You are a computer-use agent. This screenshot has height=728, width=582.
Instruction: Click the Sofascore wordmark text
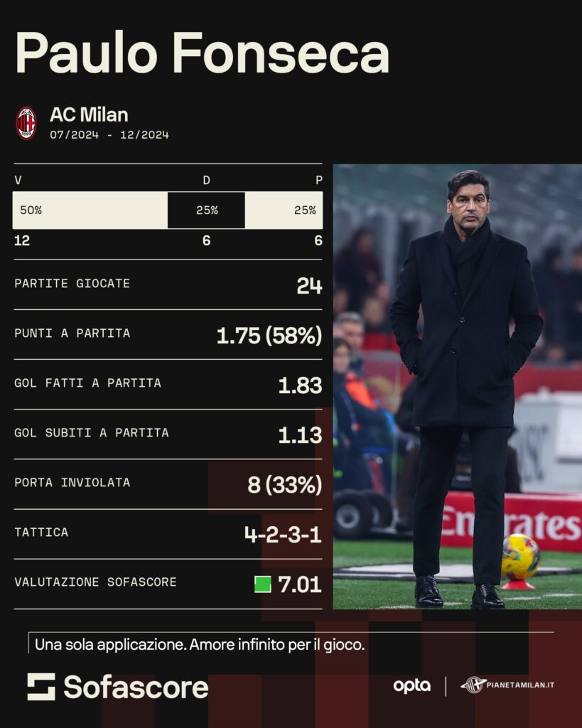pyautogui.click(x=136, y=687)
